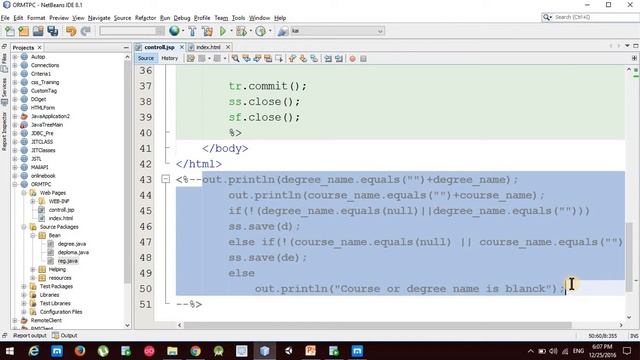The image size is (640, 360).
Task: Click the New Project toolbar icon
Action: tap(24, 31)
